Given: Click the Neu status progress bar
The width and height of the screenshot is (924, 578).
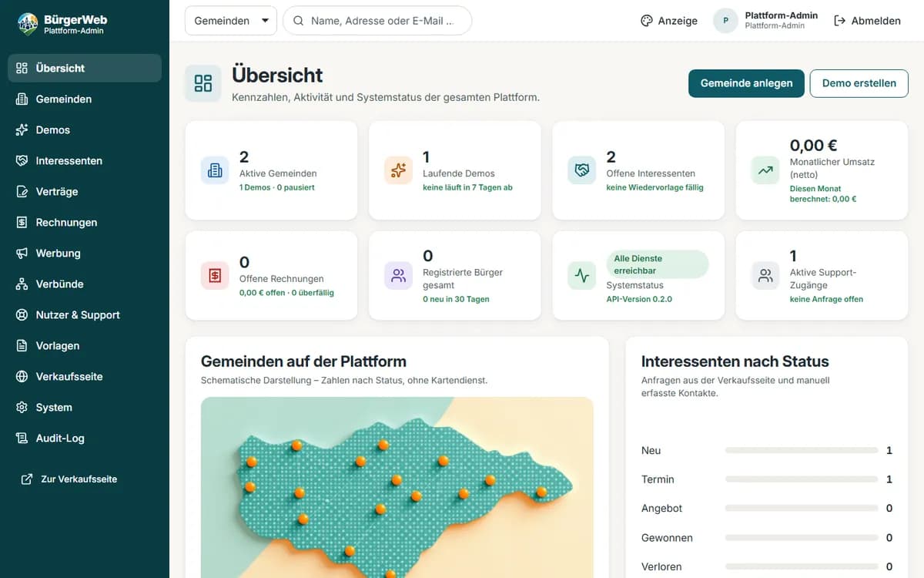Looking at the screenshot, I should [x=802, y=450].
